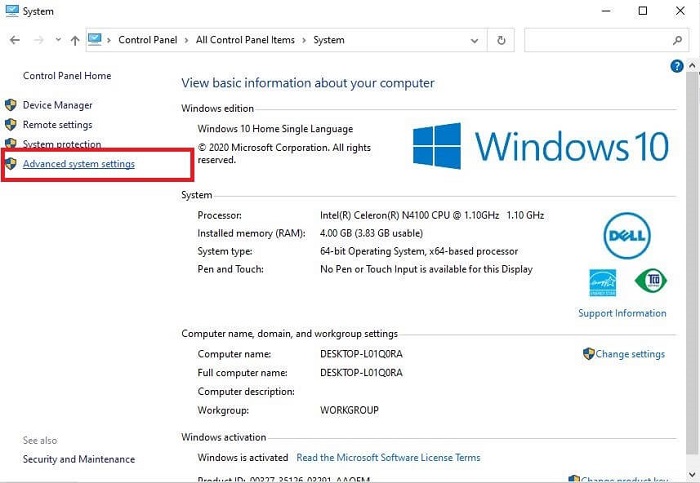Click the scrollbar up arrow
The image size is (700, 483).
pos(692,66)
